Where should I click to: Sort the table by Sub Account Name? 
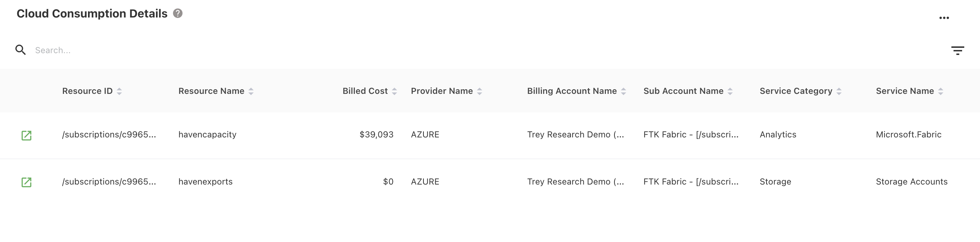pyautogui.click(x=730, y=91)
